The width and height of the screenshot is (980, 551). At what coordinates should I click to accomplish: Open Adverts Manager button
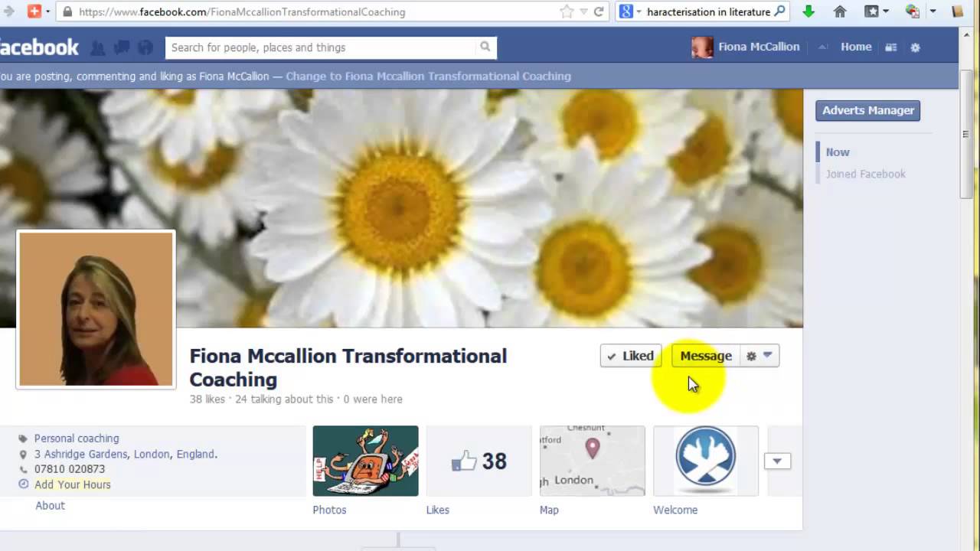(x=867, y=110)
